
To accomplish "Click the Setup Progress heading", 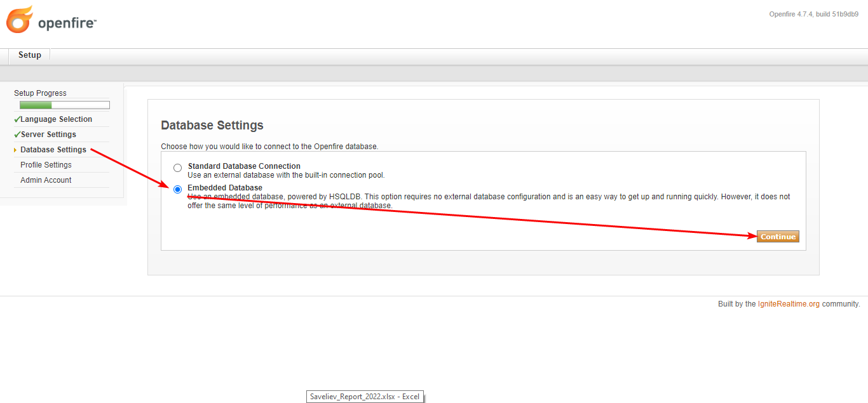I will point(40,93).
